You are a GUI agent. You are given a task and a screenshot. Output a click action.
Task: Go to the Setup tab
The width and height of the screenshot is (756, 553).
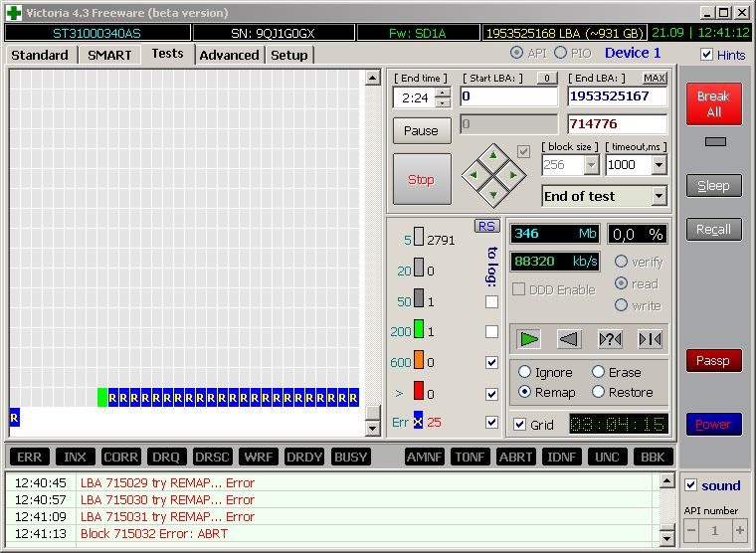point(288,55)
